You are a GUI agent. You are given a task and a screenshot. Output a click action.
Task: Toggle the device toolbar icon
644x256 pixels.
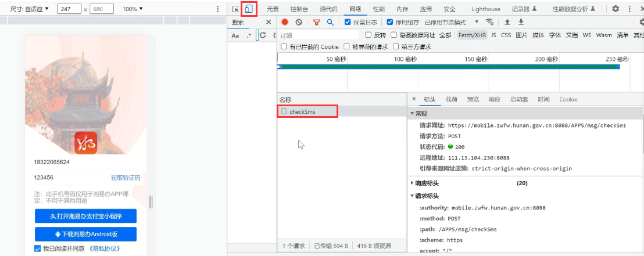coord(249,9)
